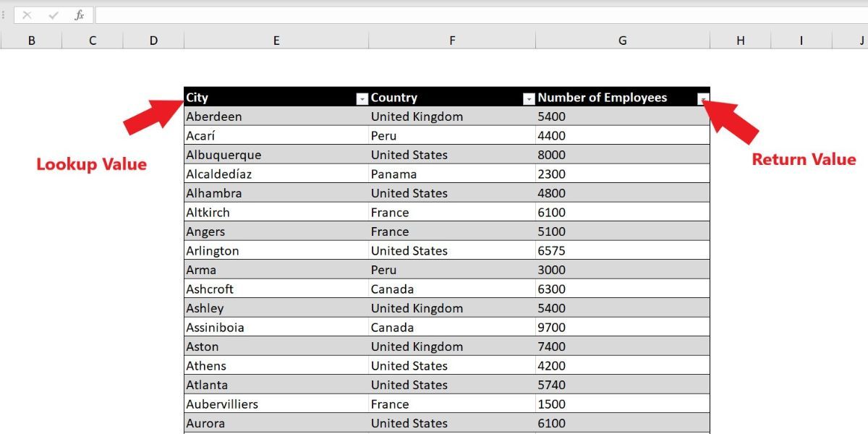Click the Enter checkmark icon beside formula bar
Screen dimensions: 868x434
click(x=53, y=14)
